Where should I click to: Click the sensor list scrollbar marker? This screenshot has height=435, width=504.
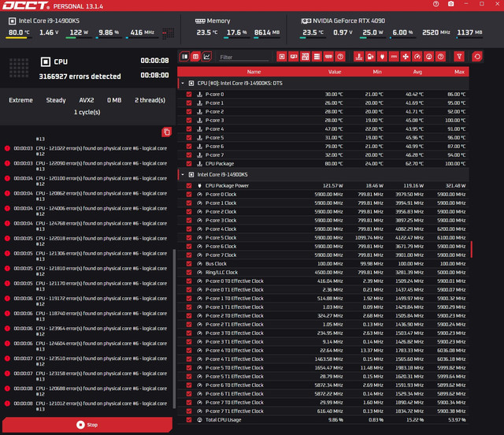coord(472,249)
